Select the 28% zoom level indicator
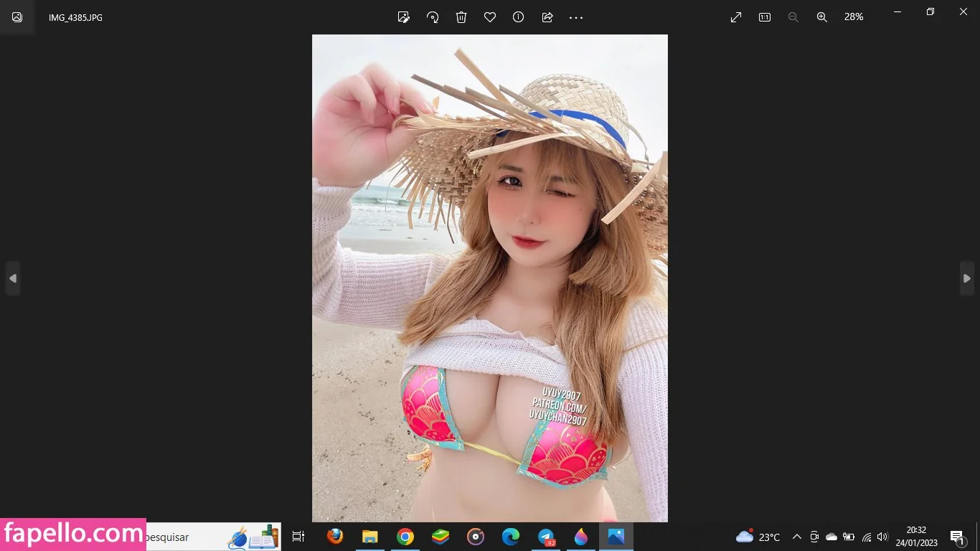 point(854,17)
